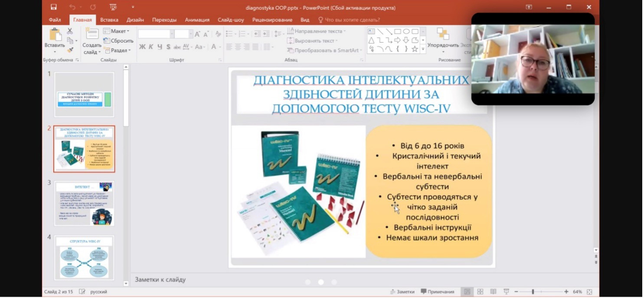The image size is (644, 298).
Task: Increase list indent level
Action: coord(265,33)
